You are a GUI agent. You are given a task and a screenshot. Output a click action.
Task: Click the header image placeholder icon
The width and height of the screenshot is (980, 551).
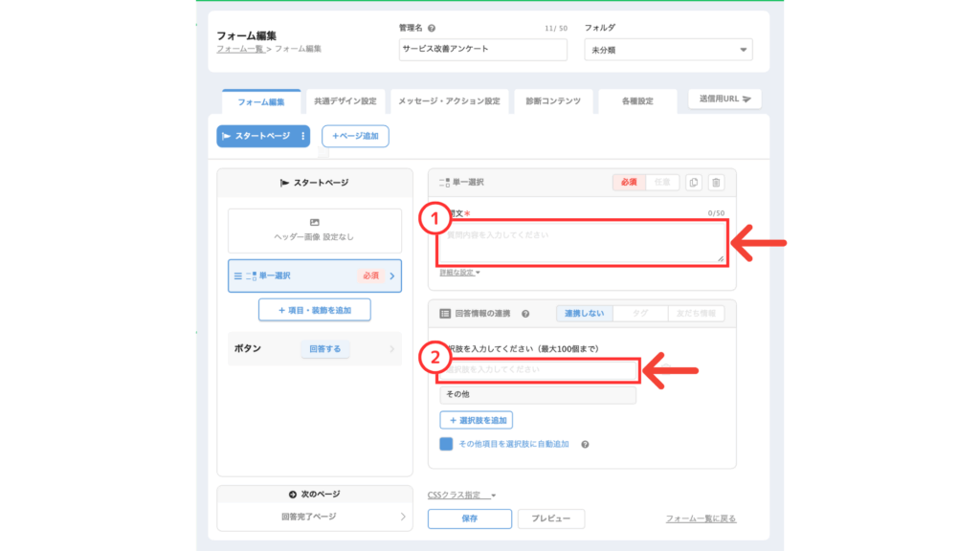pos(314,222)
